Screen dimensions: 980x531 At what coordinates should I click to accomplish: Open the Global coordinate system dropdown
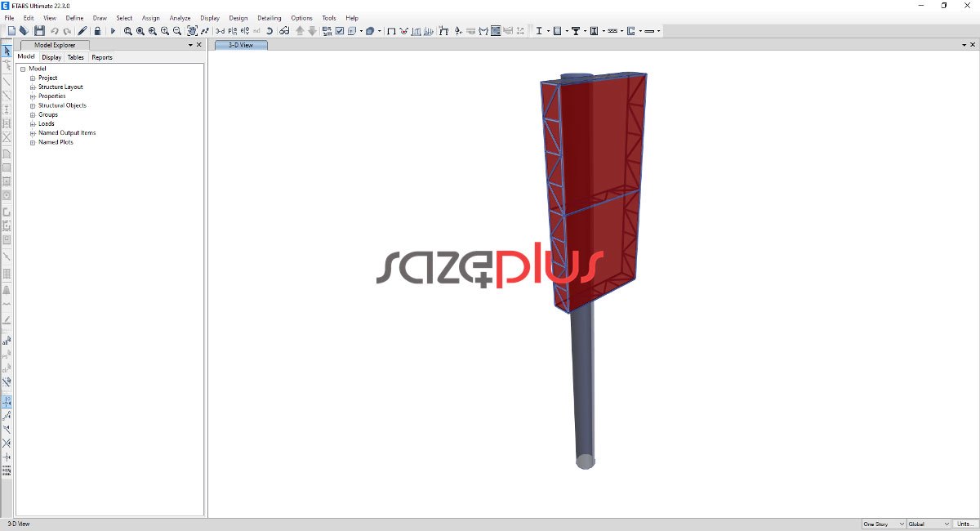click(x=929, y=524)
